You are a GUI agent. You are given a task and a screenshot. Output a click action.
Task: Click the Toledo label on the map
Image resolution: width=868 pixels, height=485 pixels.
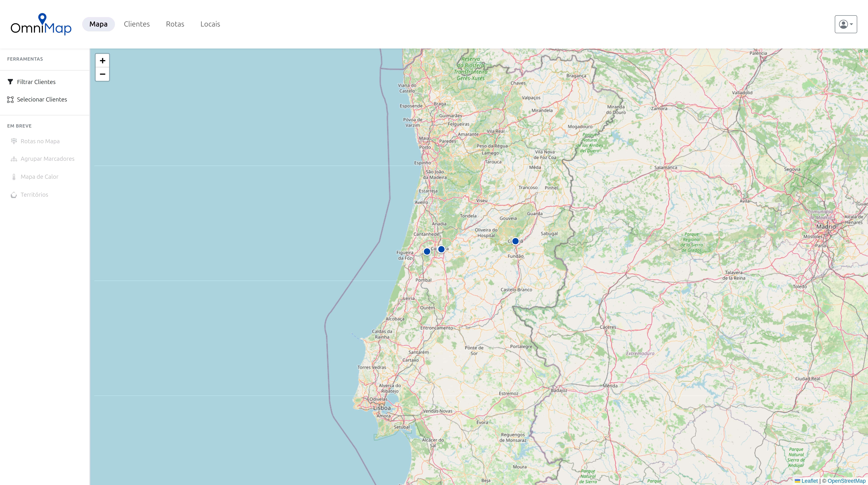tap(800, 287)
